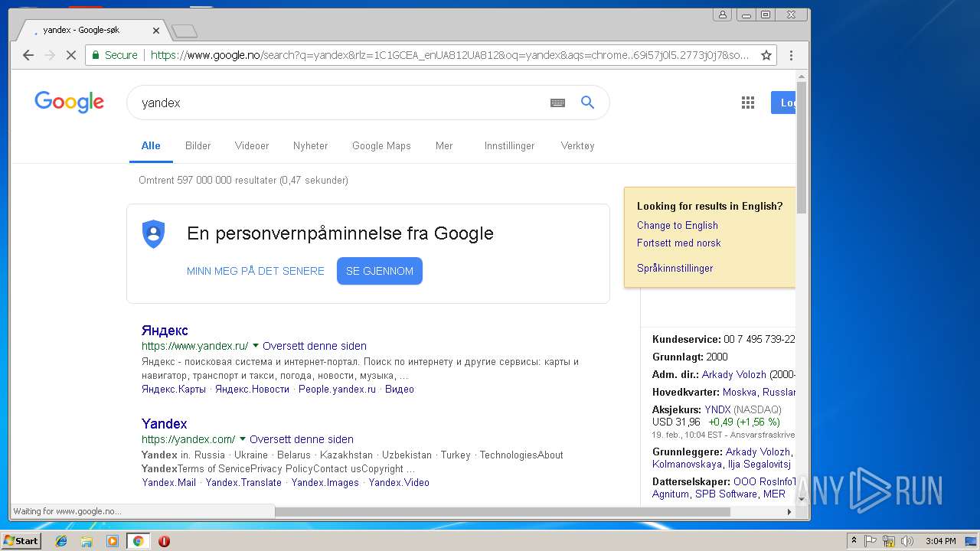Open Språkinnstillinger link

pyautogui.click(x=675, y=268)
